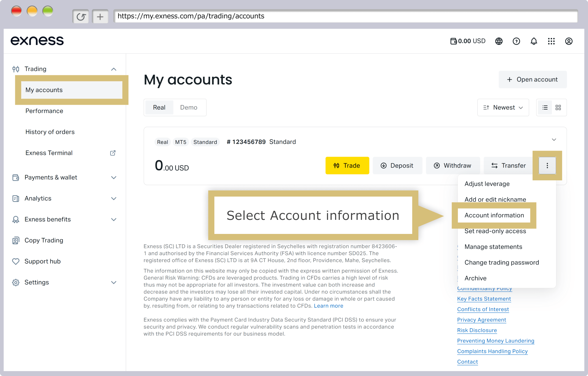This screenshot has width=588, height=376.
Task: Switch to grid view of accounts
Action: (558, 107)
